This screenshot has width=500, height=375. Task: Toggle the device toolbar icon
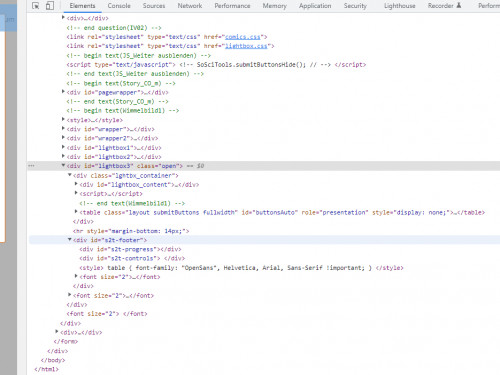(x=50, y=6)
